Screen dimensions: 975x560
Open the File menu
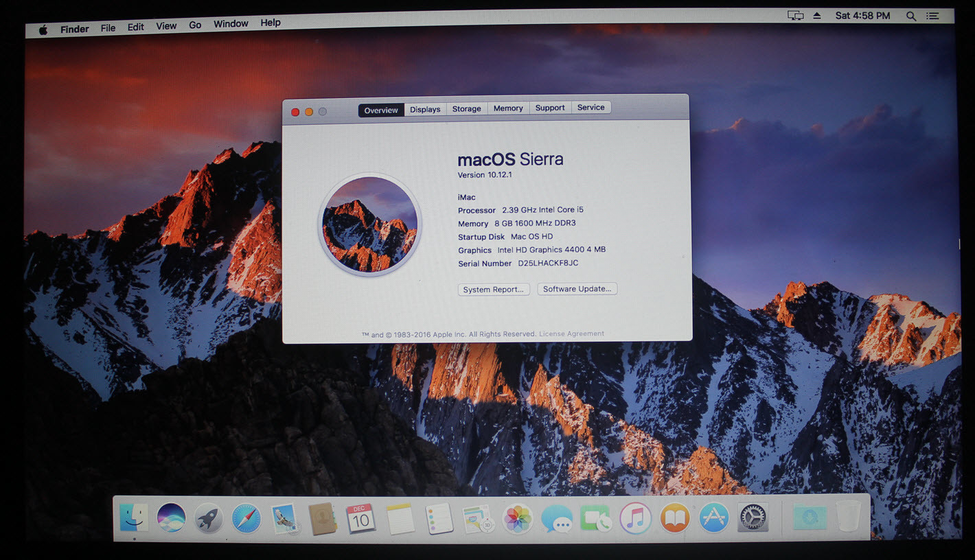click(108, 28)
